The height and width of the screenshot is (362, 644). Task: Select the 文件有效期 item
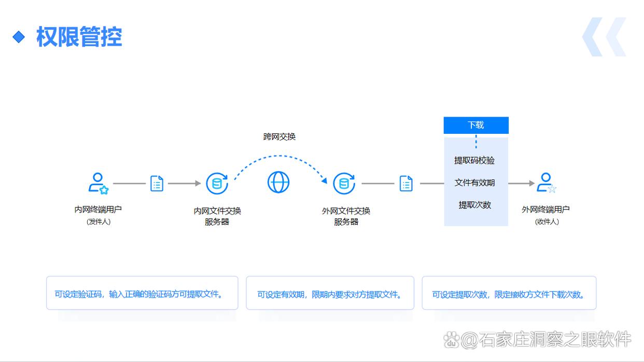pyautogui.click(x=474, y=183)
